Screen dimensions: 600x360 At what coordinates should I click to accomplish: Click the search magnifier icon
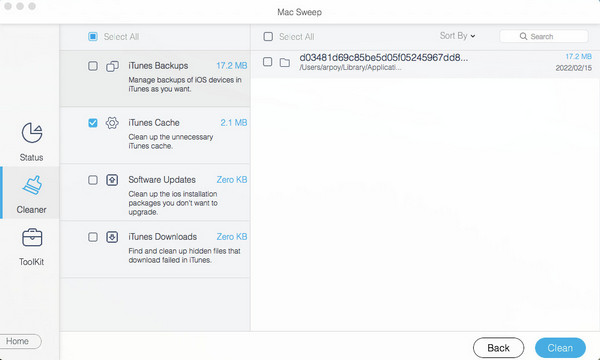point(523,36)
